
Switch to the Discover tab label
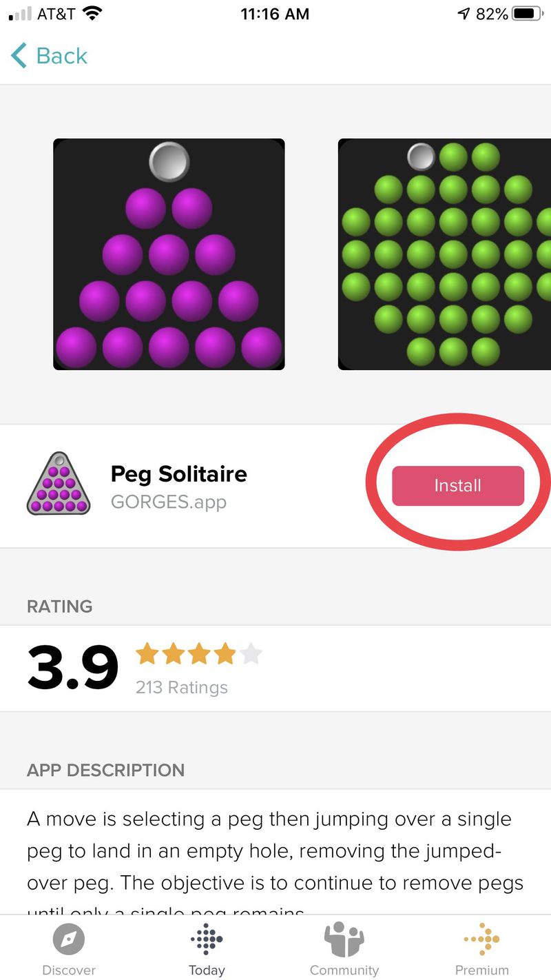(x=69, y=970)
